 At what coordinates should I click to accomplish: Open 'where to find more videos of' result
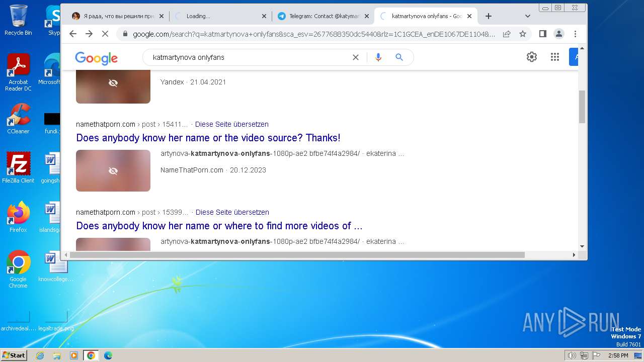219,226
